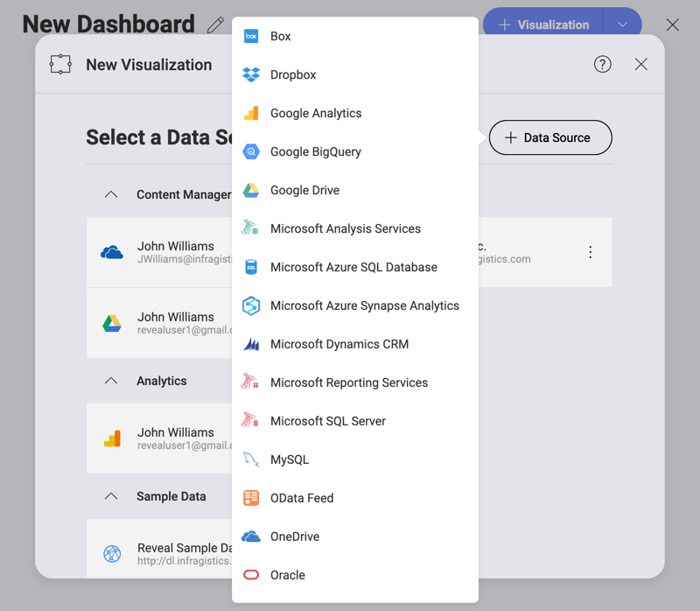Edit dashboard title with pencil icon
The width and height of the screenshot is (700, 611).
click(215, 25)
